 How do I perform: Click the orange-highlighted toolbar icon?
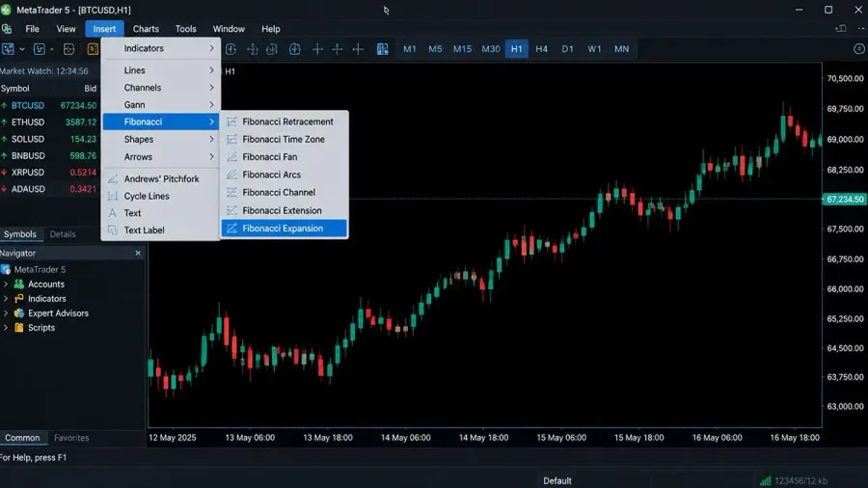(93, 49)
